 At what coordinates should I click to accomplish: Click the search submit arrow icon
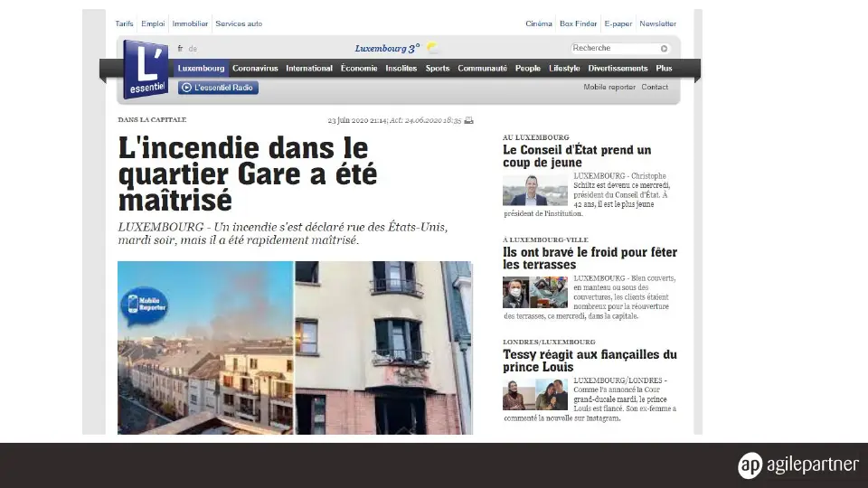(x=664, y=49)
